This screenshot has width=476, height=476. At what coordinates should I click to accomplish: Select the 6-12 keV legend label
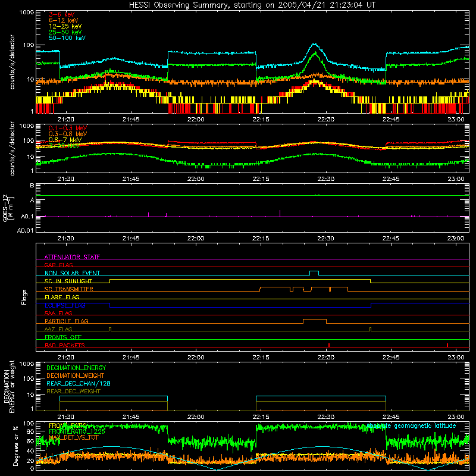pyautogui.click(x=64, y=20)
